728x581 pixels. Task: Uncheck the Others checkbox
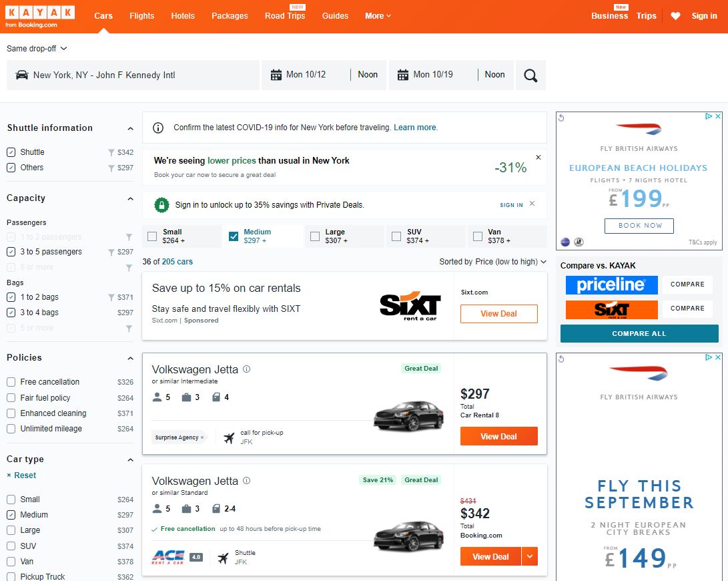tap(11, 168)
